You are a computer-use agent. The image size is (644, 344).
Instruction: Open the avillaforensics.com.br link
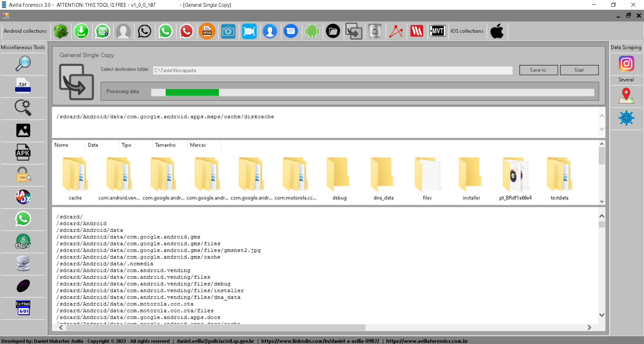coord(427,341)
